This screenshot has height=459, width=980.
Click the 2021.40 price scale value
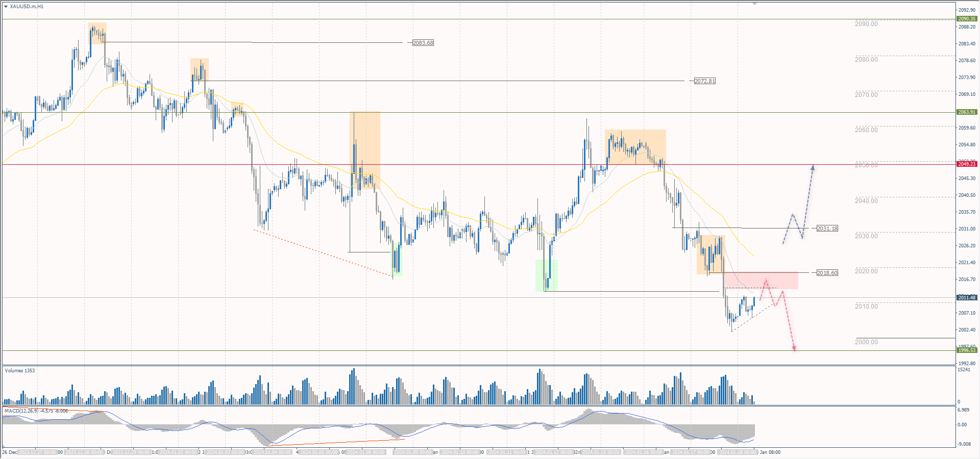click(x=967, y=263)
